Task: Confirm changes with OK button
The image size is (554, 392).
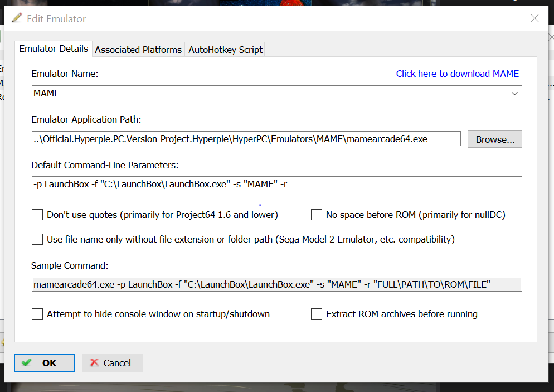Action: [45, 363]
